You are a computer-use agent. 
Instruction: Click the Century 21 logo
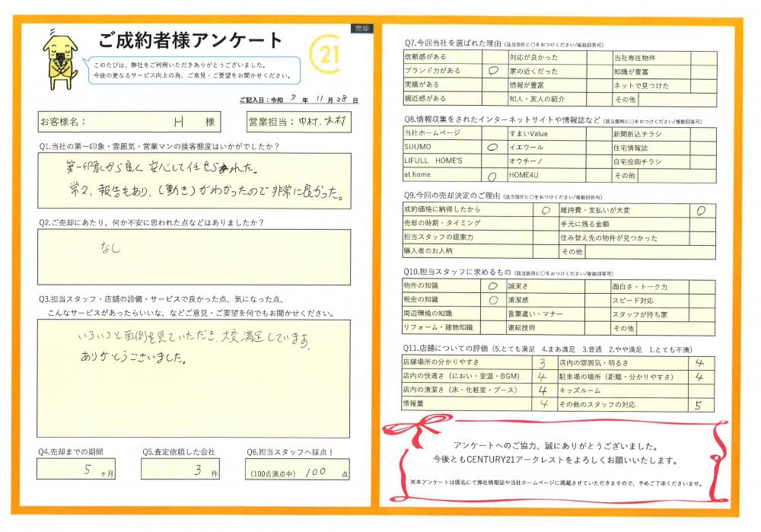point(326,56)
